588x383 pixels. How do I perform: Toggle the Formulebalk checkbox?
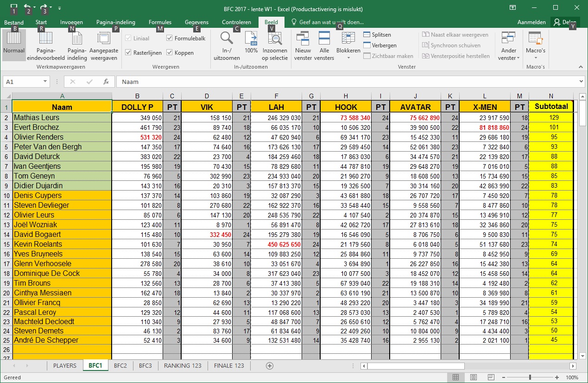[x=170, y=38]
